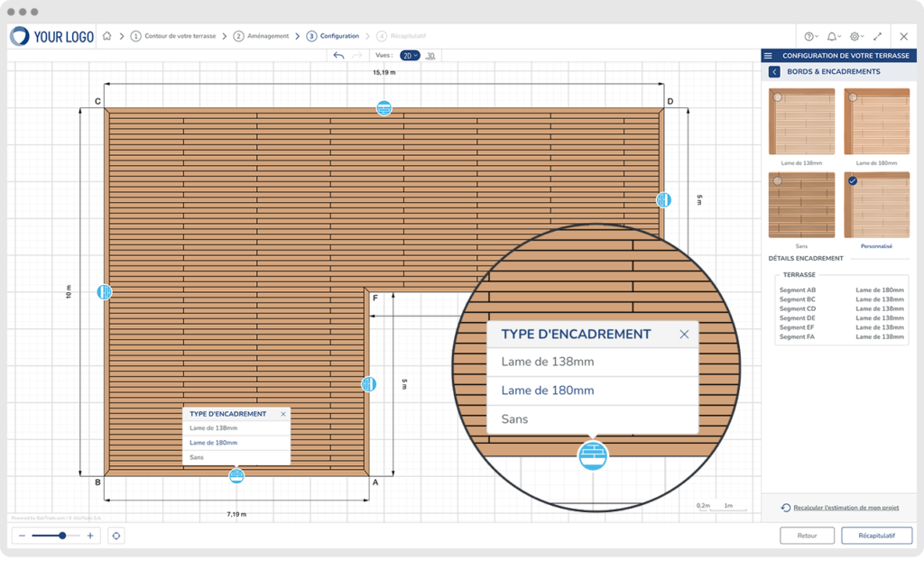This screenshot has width=924, height=588.
Task: Recenter the plan with the target icon
Action: point(116,536)
